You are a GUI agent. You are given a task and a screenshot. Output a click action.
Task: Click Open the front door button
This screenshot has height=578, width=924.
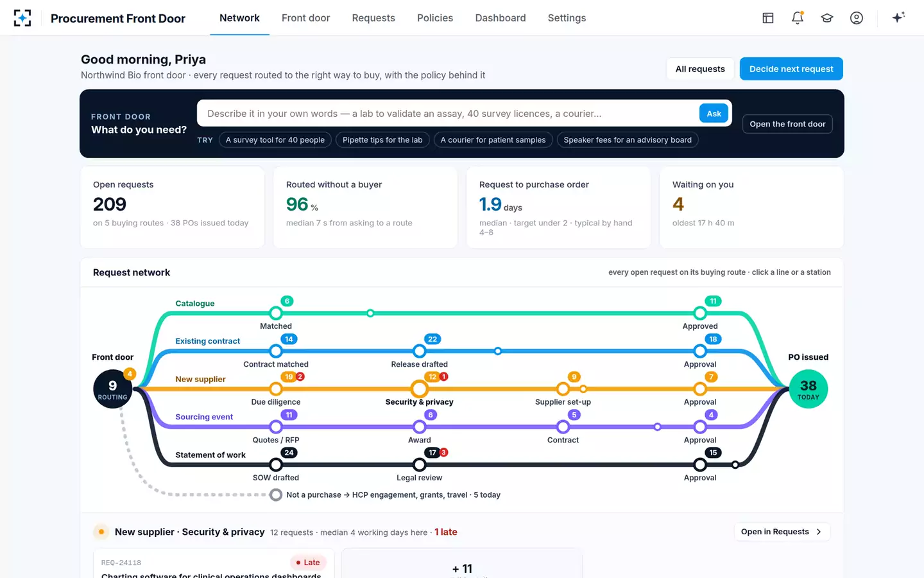787,124
